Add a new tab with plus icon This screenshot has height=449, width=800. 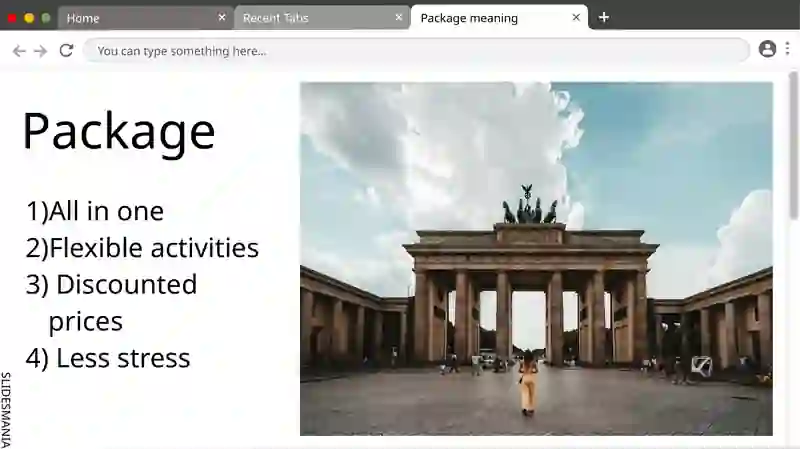(x=604, y=17)
